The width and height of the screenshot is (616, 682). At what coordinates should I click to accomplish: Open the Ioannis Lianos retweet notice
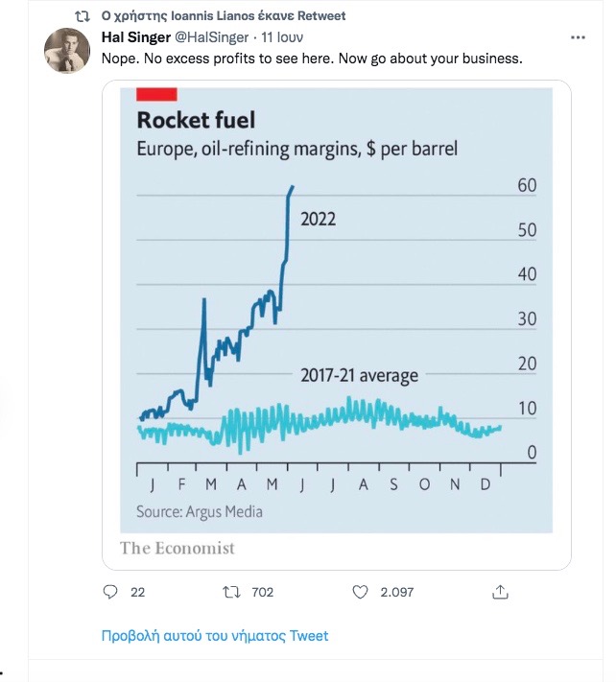(224, 16)
